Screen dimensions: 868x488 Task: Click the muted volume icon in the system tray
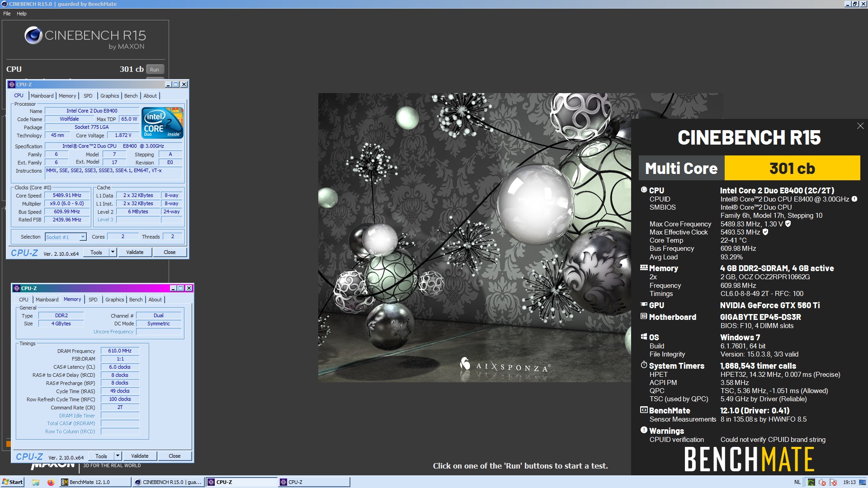pyautogui.click(x=822, y=482)
